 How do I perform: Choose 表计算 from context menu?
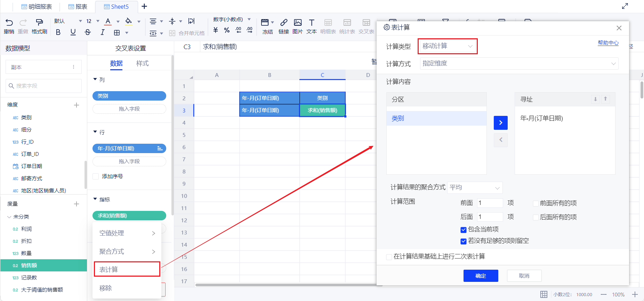(x=127, y=269)
